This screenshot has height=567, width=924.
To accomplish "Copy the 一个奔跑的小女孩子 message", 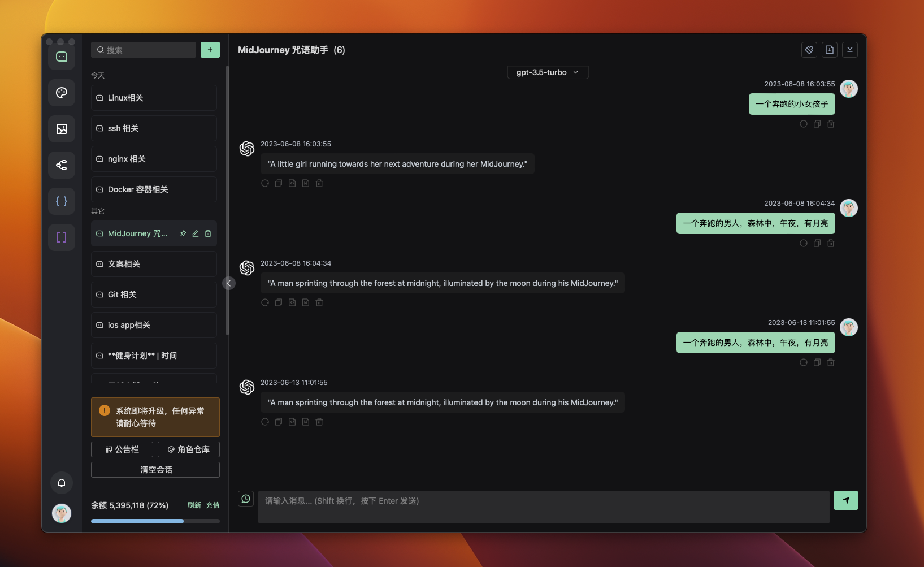I will click(x=817, y=124).
